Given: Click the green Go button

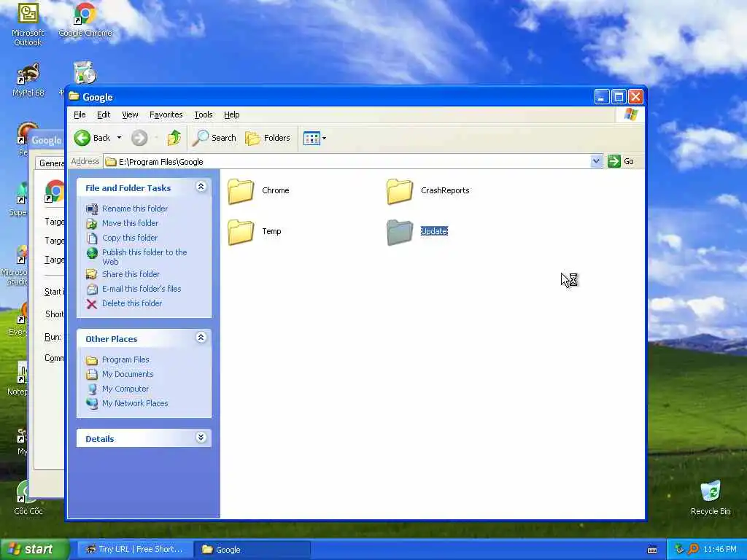Looking at the screenshot, I should click(621, 161).
